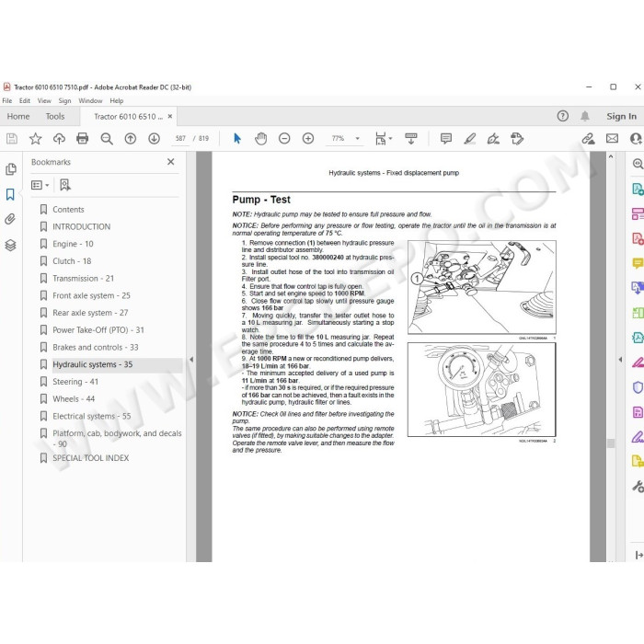Open the help question mark icon
The width and height of the screenshot is (644, 644).
tap(563, 116)
